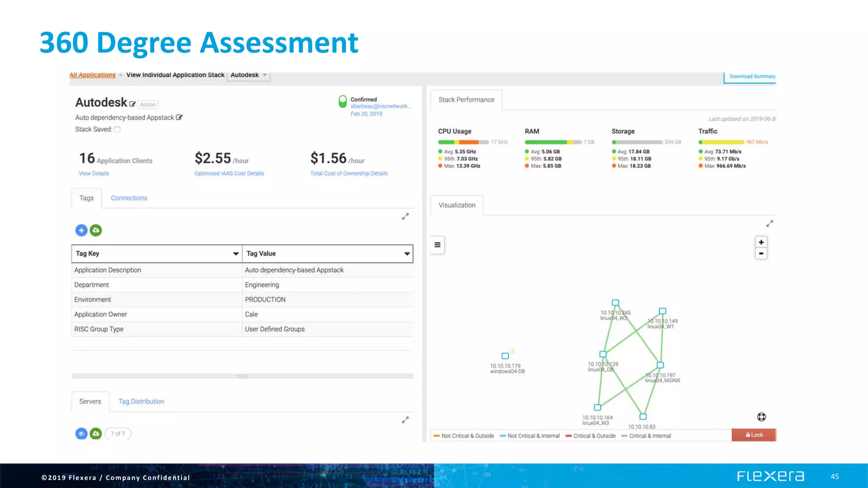This screenshot has height=488, width=868.
Task: Switch to the Tags tab
Action: click(86, 198)
